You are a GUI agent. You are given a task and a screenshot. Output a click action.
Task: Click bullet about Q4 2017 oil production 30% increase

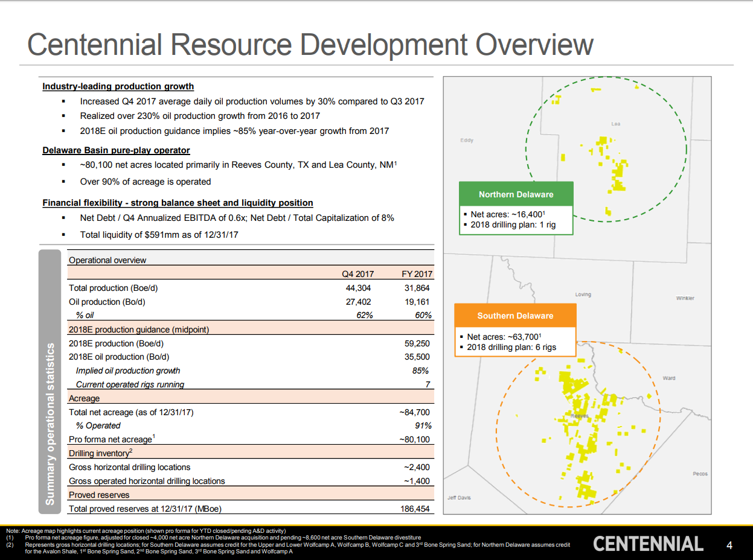252,101
